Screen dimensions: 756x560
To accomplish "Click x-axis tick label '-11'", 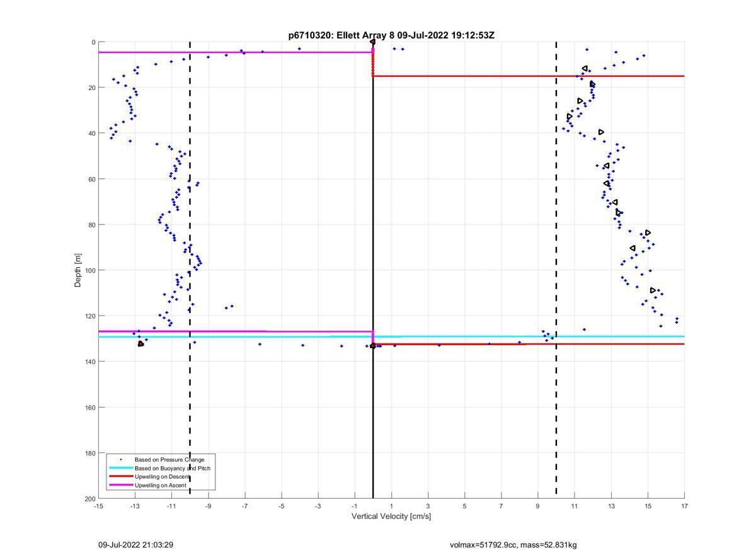I will 171,506.
